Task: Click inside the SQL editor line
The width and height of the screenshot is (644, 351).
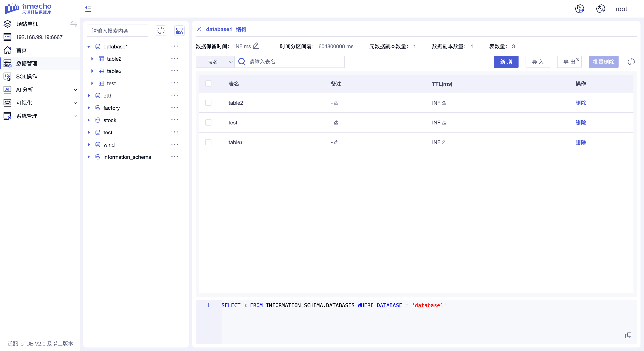Action: point(334,305)
